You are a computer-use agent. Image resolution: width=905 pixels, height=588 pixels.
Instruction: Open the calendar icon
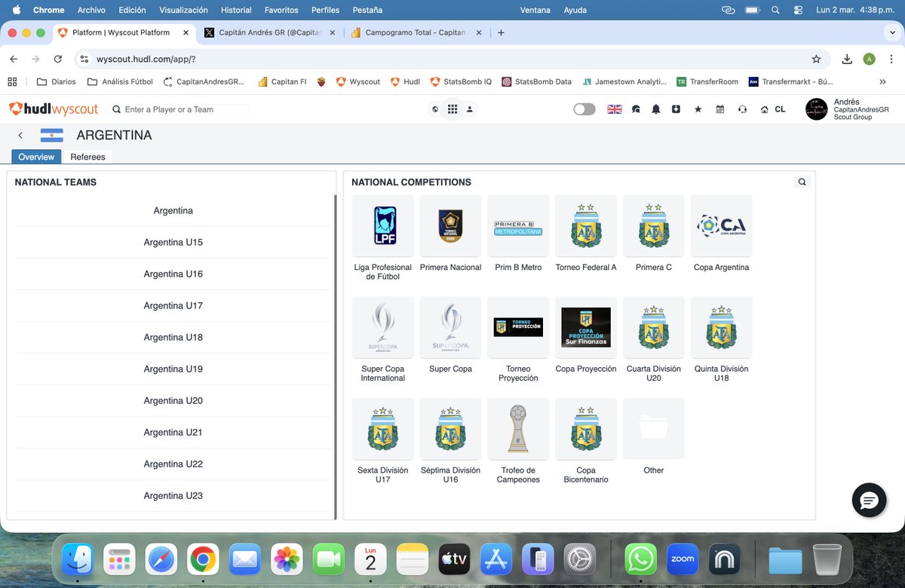click(x=720, y=109)
